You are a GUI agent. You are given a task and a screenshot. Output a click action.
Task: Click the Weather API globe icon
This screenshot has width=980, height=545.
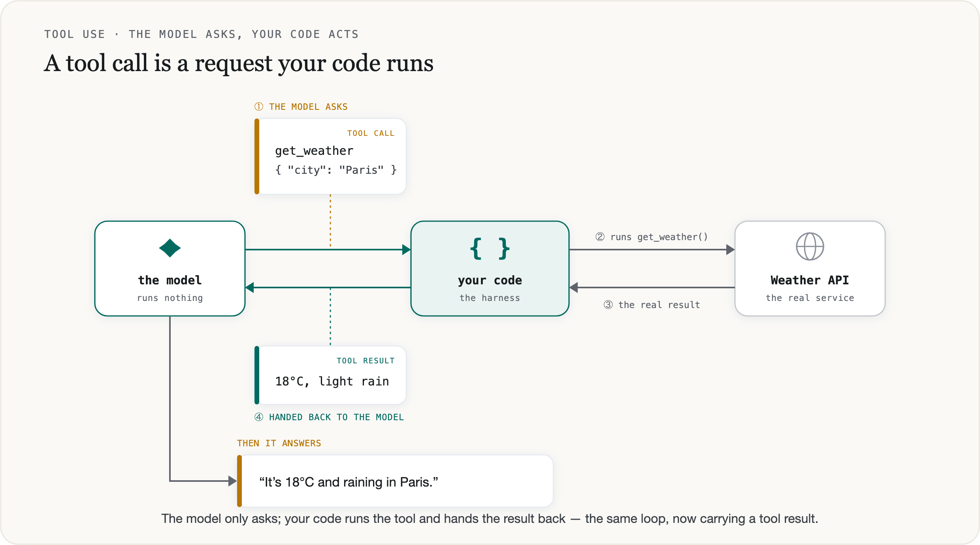[x=810, y=246]
